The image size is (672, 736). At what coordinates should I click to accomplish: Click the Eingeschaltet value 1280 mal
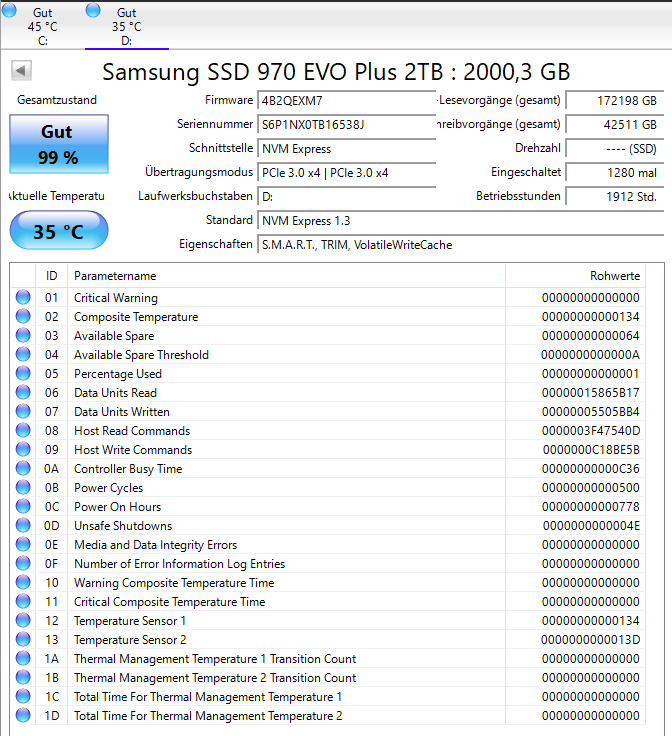(615, 172)
